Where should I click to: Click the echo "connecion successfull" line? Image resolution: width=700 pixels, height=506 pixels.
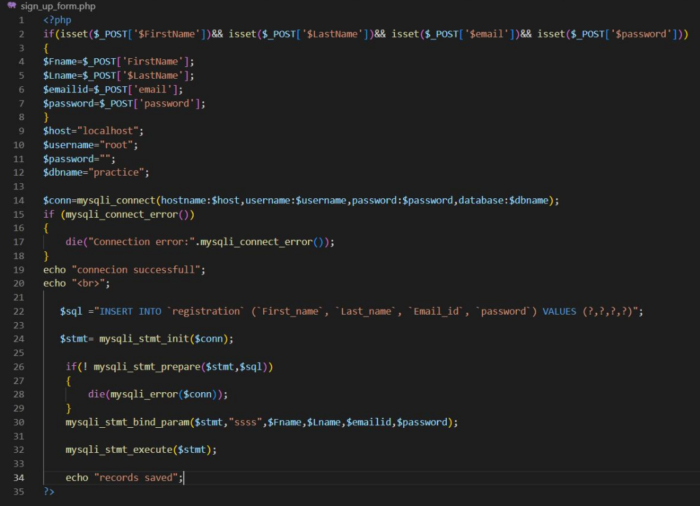point(124,270)
